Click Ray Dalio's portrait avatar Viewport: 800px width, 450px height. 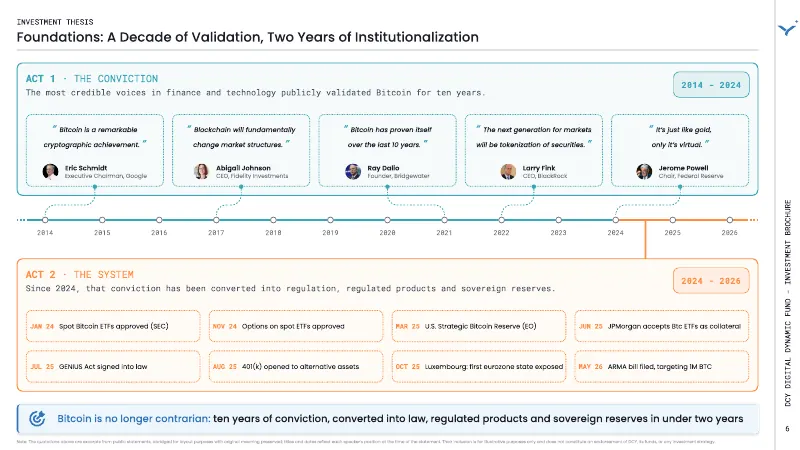(x=353, y=171)
